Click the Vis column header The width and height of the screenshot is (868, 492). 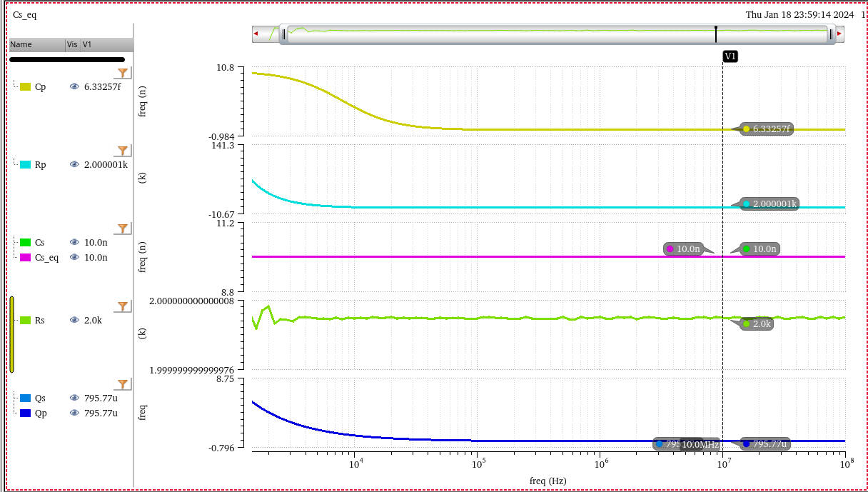point(72,44)
